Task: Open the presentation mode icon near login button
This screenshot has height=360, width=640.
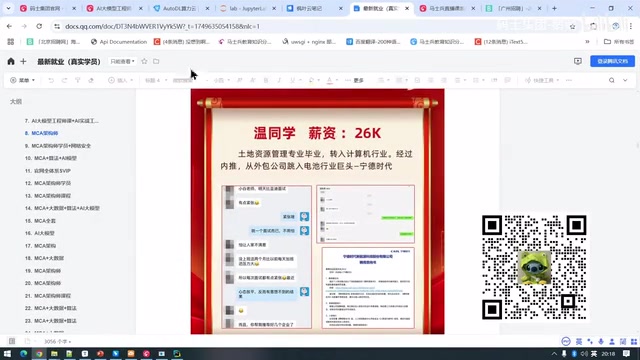Action: coord(578,61)
